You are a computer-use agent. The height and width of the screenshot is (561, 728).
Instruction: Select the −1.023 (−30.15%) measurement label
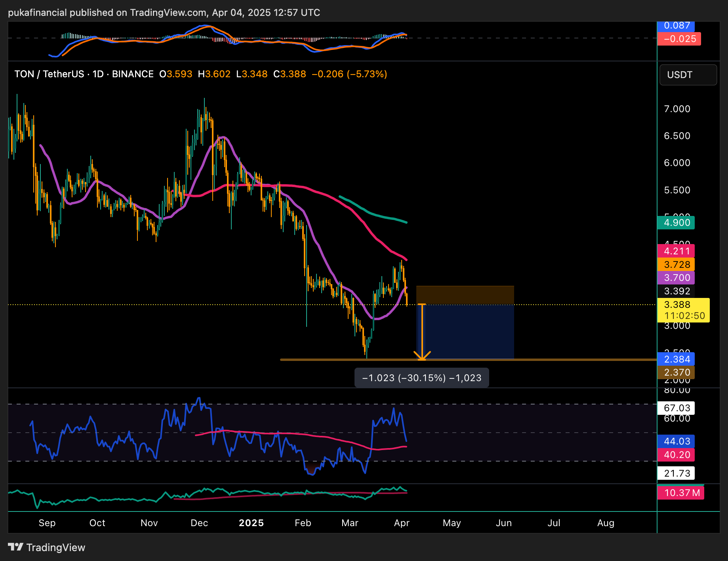tap(421, 378)
